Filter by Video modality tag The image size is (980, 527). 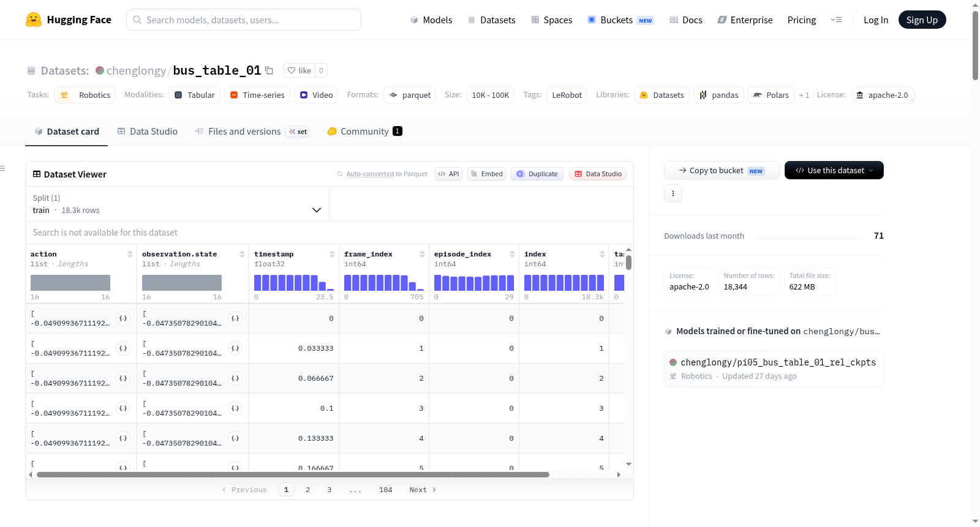(316, 95)
